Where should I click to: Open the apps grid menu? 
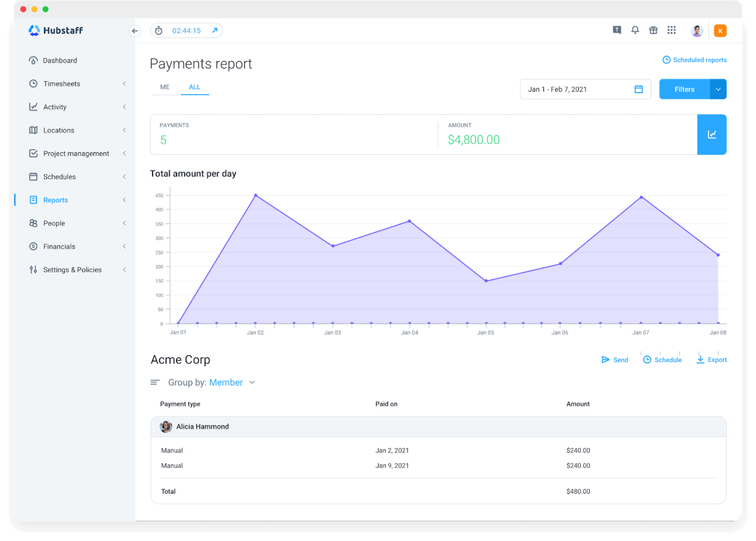tap(671, 30)
